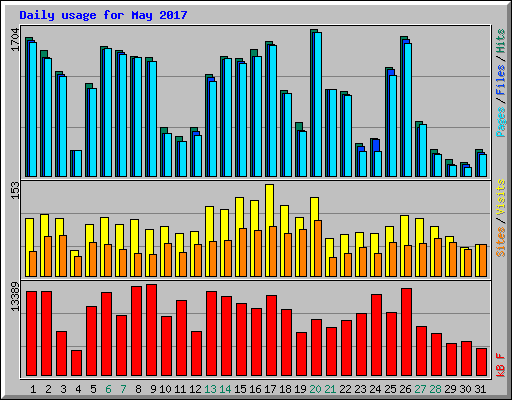
Task: Click the day 5 cyan pages bar
Action: click(x=93, y=132)
